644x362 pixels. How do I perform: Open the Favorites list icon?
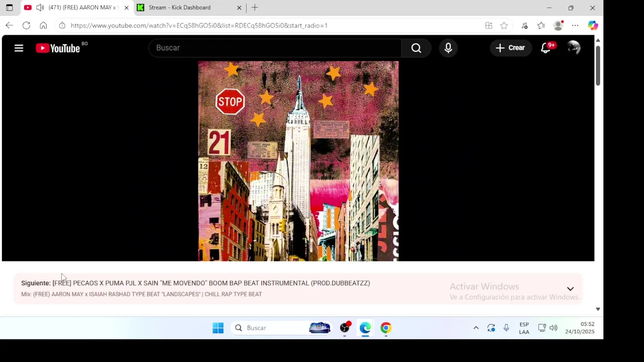pyautogui.click(x=541, y=25)
